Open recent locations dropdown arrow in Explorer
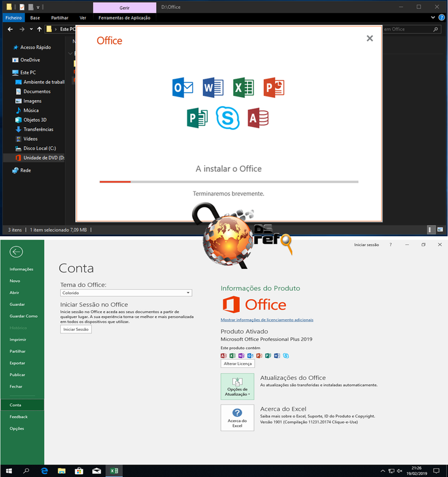 pyautogui.click(x=31, y=29)
